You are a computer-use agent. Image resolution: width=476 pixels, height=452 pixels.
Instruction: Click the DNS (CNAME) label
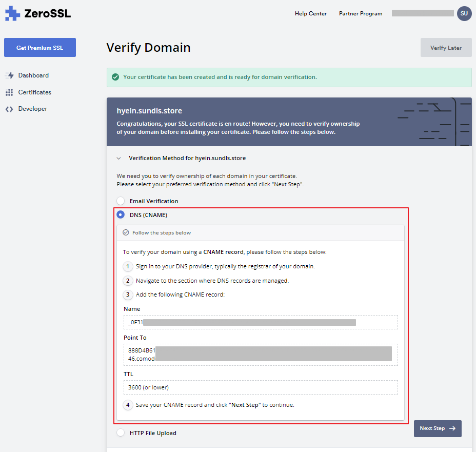(x=148, y=215)
